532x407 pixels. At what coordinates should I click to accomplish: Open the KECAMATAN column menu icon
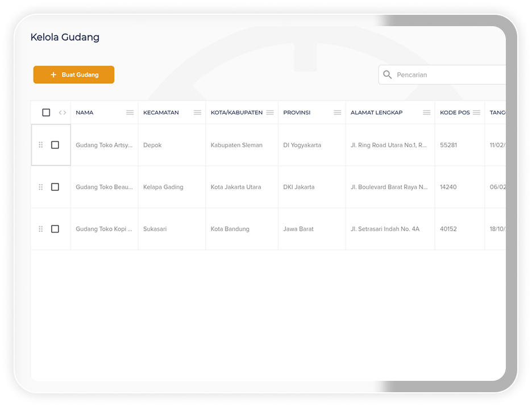click(197, 113)
